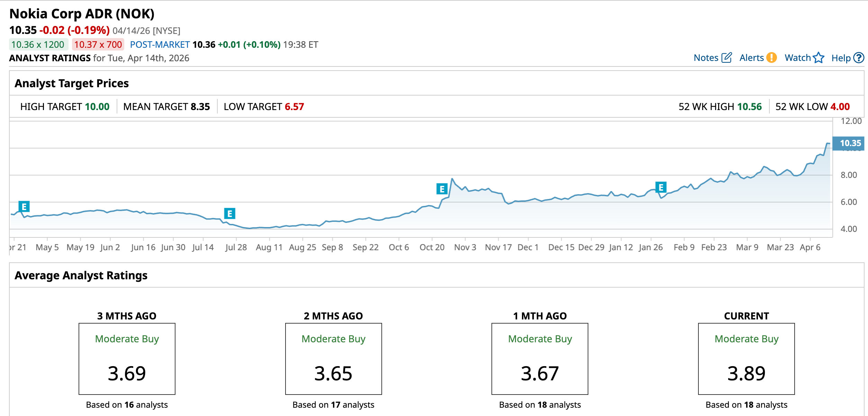Click the earnings marker near Jul 28

(x=229, y=214)
